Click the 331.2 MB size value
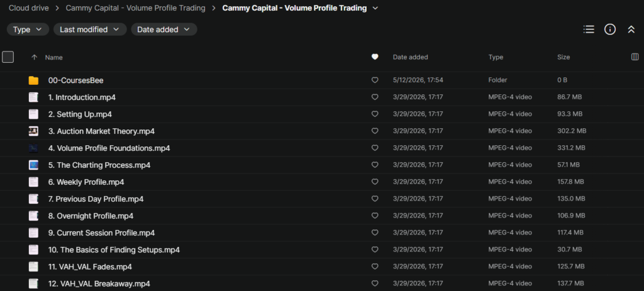This screenshot has height=291, width=644. tap(571, 148)
